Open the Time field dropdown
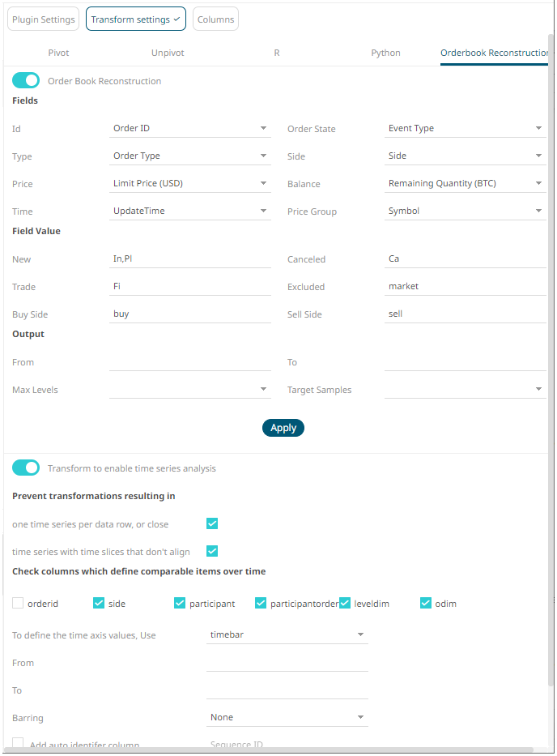Viewport: 557px width, 756px height. 189,211
